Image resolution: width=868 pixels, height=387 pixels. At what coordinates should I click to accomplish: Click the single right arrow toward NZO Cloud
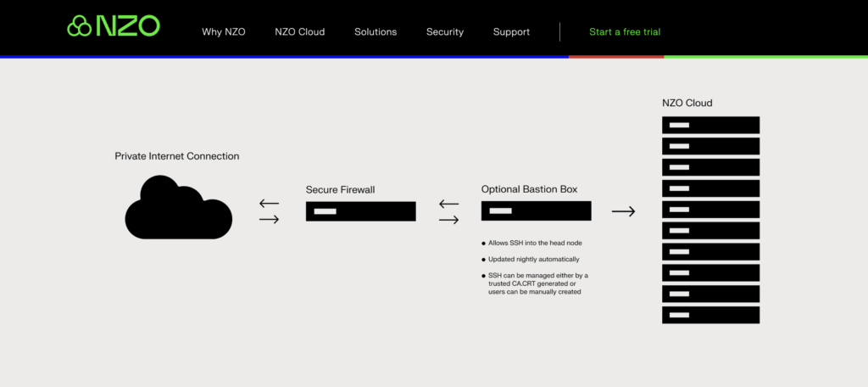pyautogui.click(x=623, y=211)
